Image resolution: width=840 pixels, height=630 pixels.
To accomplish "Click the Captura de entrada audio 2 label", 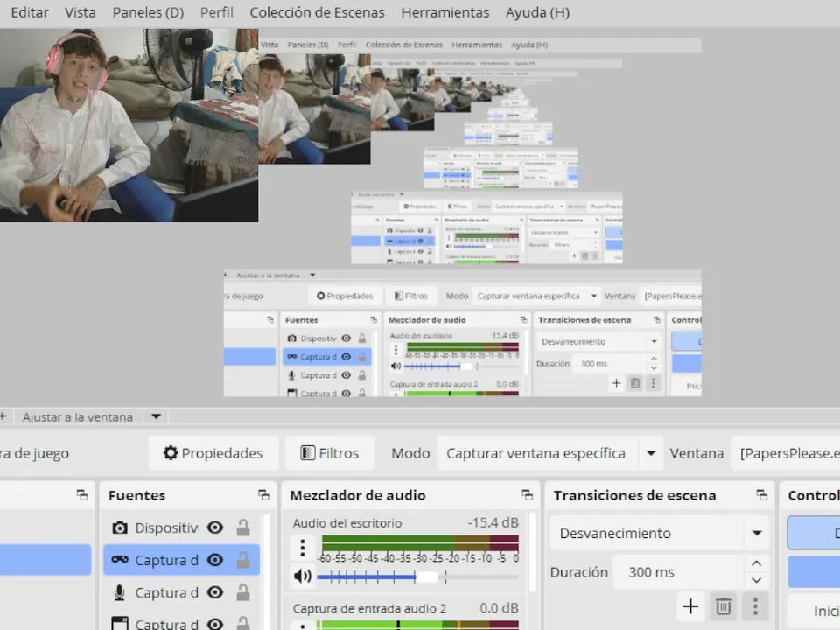I will tap(369, 609).
